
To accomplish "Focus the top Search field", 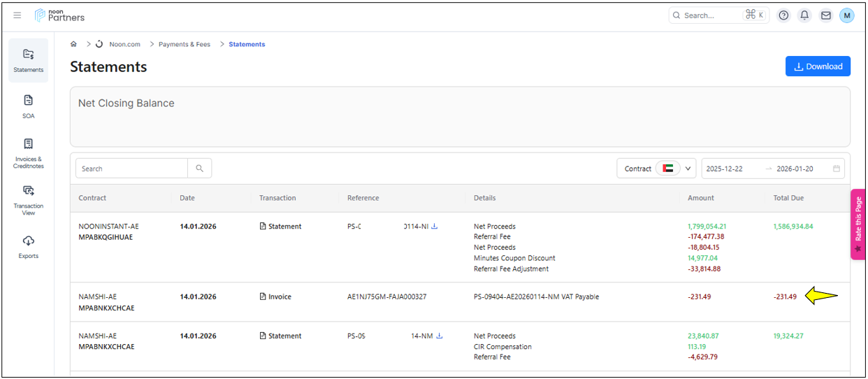I will tap(709, 15).
